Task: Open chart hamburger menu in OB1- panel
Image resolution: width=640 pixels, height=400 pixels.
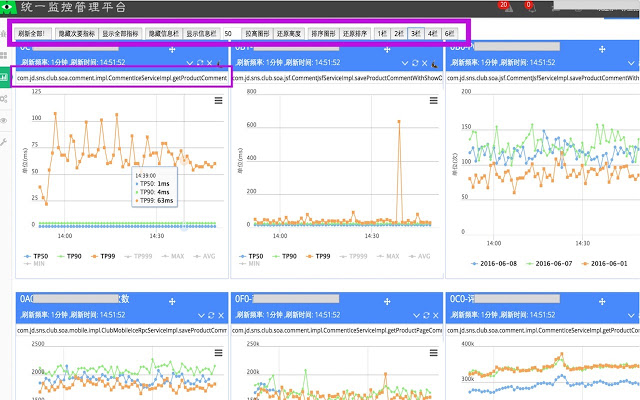Action: 433,100
